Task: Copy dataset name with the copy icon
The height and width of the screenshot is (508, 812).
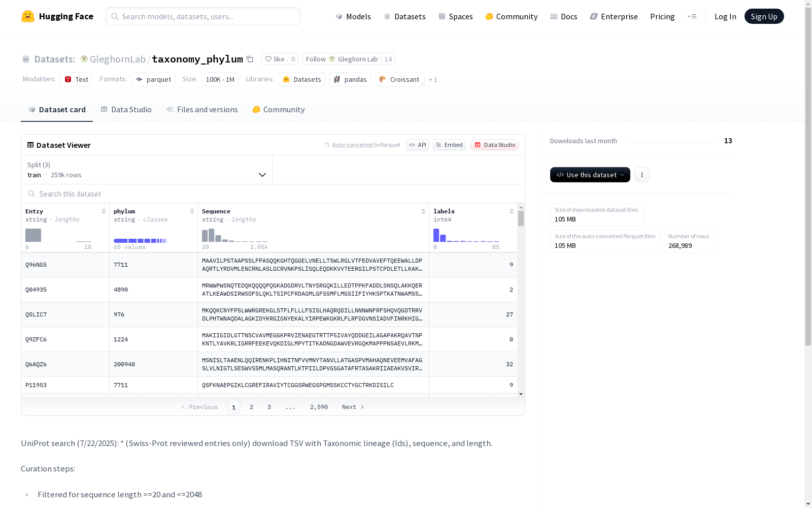Action: tap(250, 59)
